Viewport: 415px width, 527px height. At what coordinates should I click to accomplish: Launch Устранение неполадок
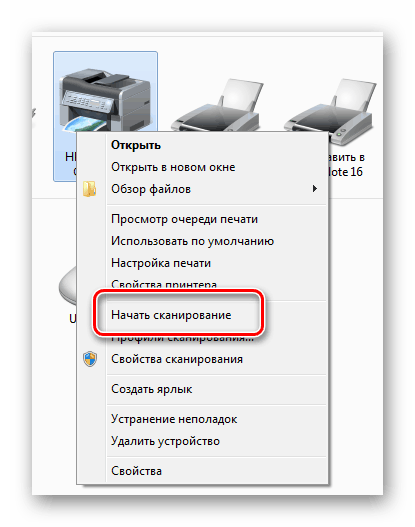[x=174, y=419]
